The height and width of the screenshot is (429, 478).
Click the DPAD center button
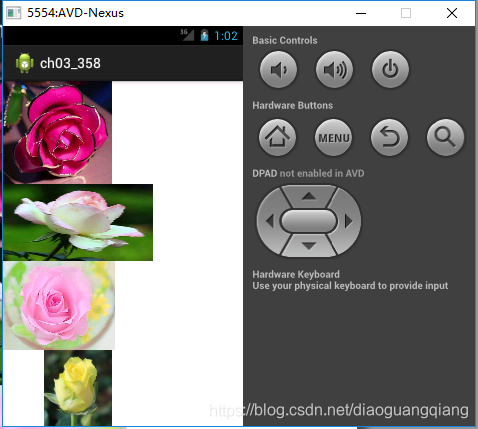[x=309, y=221]
